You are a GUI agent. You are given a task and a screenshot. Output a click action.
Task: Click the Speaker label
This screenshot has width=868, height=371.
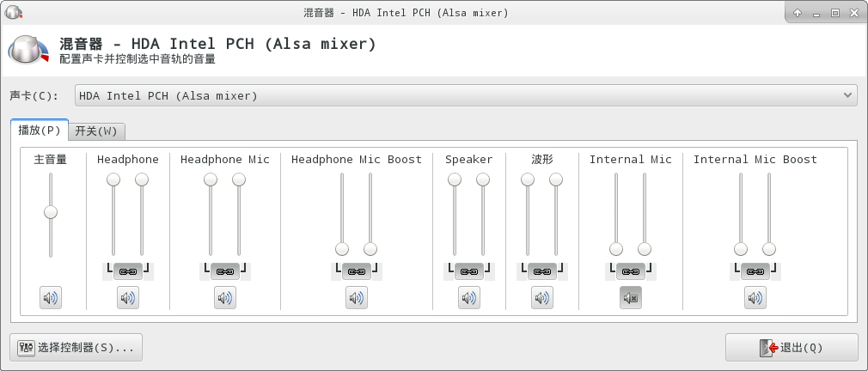(469, 160)
